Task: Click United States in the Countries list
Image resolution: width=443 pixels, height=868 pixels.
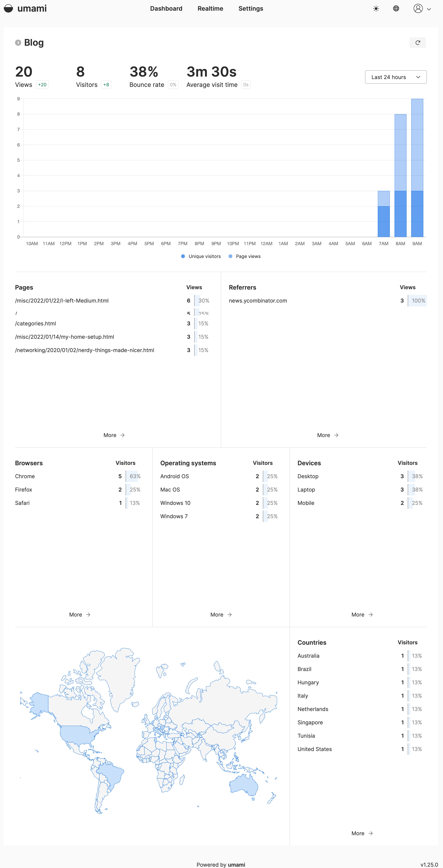Action: (x=362, y=749)
